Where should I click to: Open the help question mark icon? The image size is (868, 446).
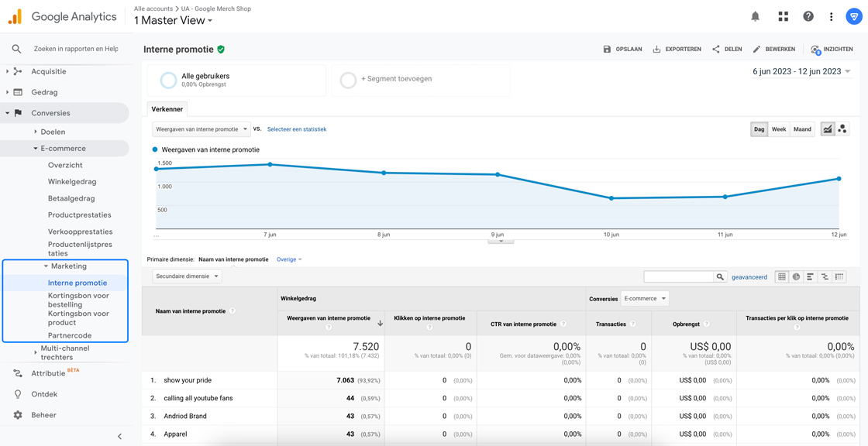click(x=808, y=16)
